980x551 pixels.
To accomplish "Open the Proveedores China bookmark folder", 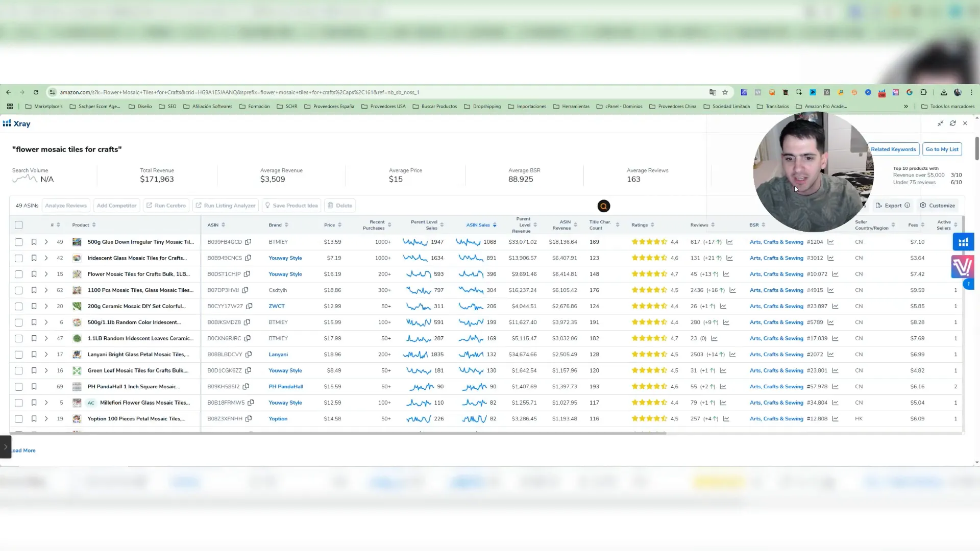I will [x=673, y=107].
